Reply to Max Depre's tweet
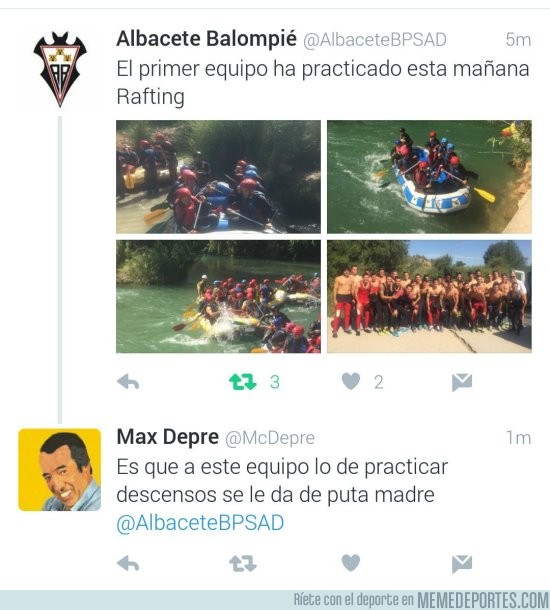Viewport: 550px width, 610px height. (x=128, y=563)
